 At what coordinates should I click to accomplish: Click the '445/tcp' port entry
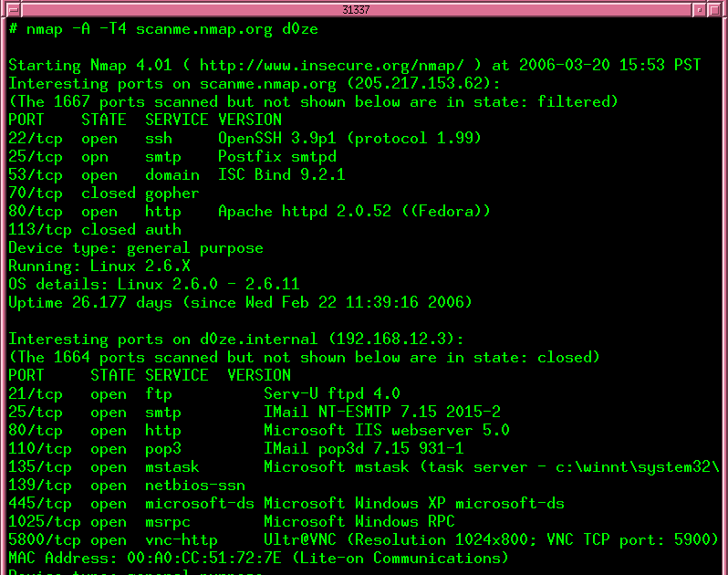tap(40, 504)
